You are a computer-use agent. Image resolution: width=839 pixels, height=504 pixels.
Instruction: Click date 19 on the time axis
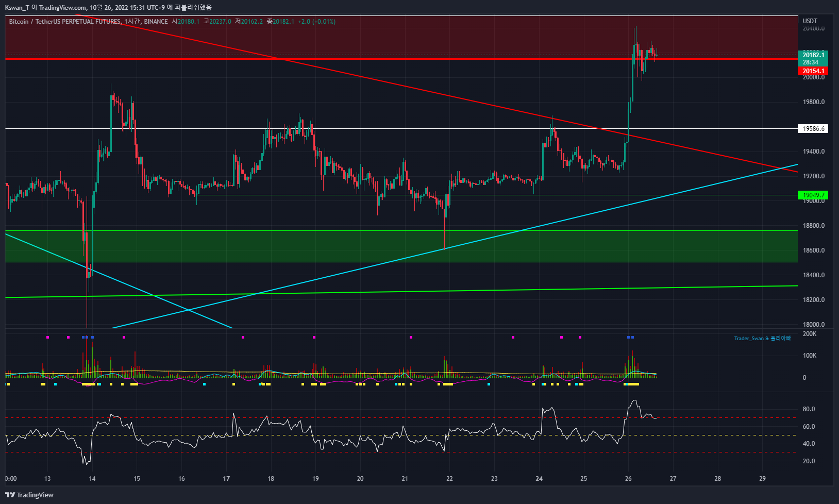pyautogui.click(x=315, y=479)
